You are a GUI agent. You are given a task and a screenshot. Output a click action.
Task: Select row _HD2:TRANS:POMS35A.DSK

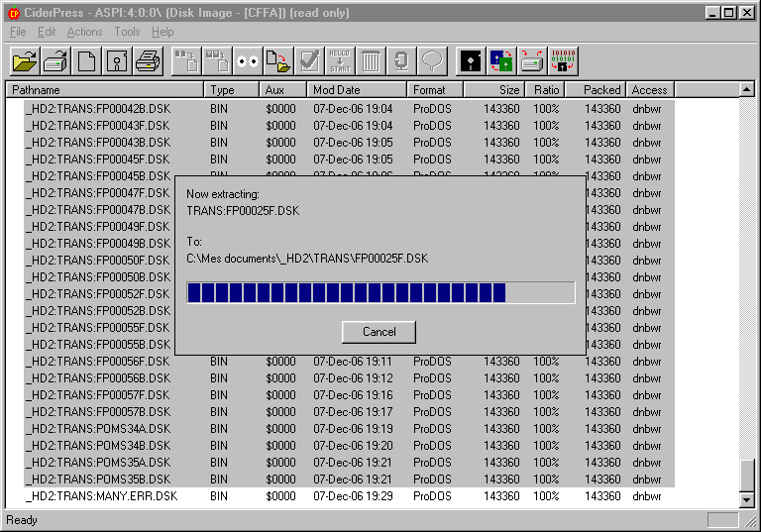click(x=349, y=462)
